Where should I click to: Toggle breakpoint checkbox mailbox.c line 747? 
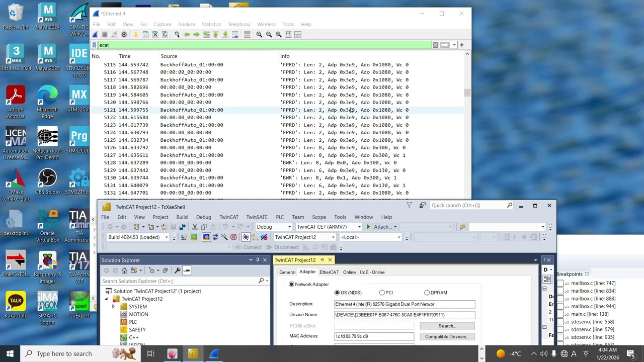(x=560, y=284)
